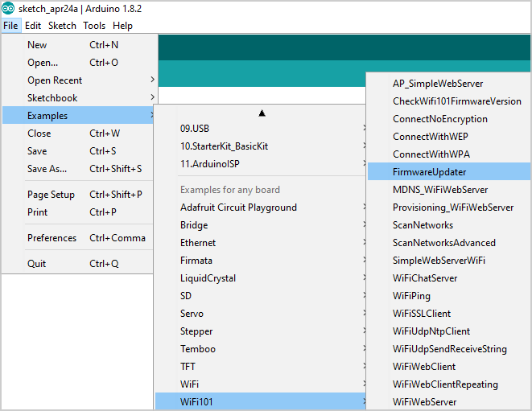532x411 pixels.
Task: Open the ScanNetworks example
Action: (x=449, y=225)
